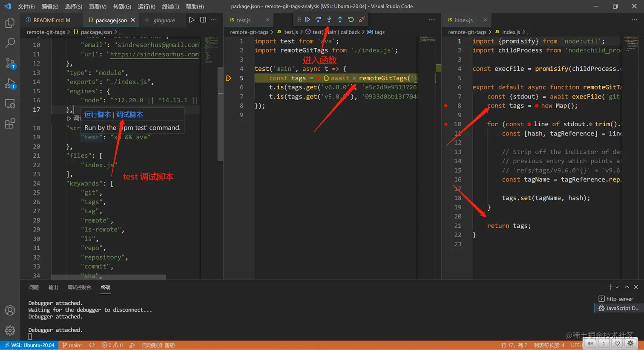Image resolution: width=644 pixels, height=350 pixels.
Task: Toggle the breakpoint on line 8 of index.js
Action: tap(446, 106)
